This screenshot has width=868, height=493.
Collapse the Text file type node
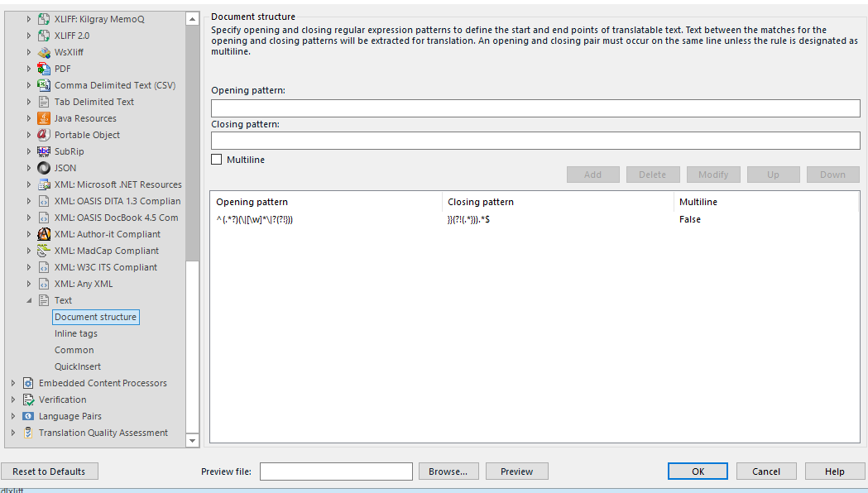[x=29, y=300]
